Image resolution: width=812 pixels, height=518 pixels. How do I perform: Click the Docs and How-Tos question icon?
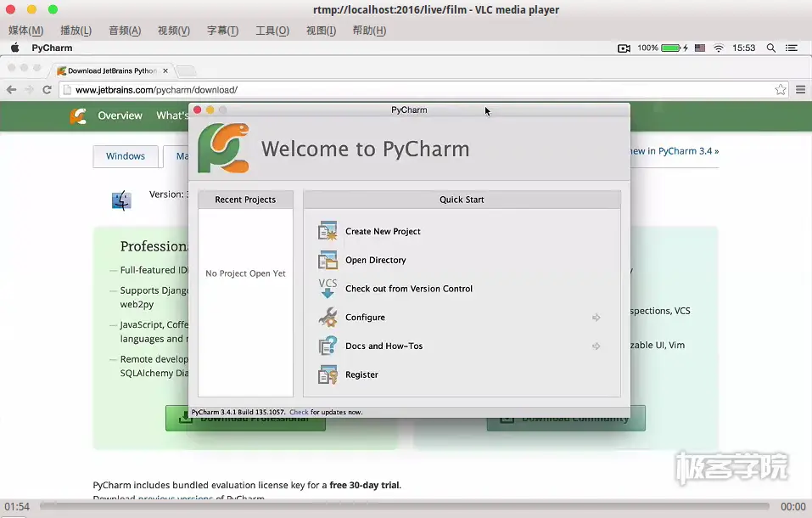(328, 346)
